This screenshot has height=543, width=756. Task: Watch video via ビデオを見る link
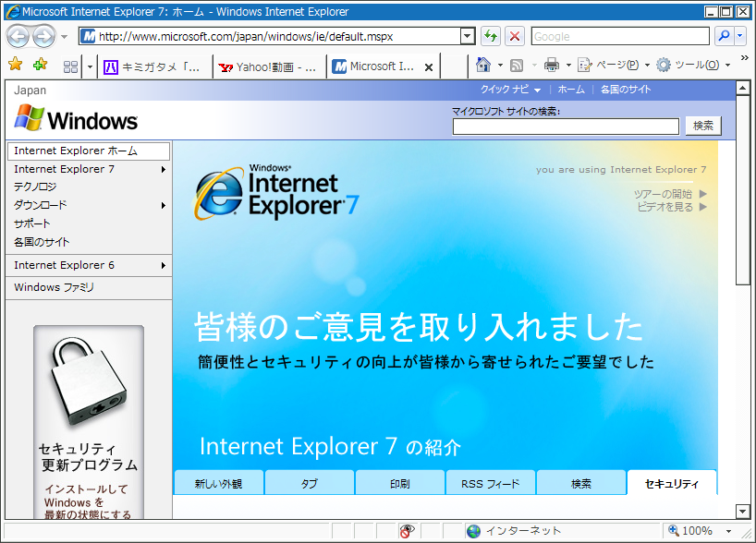click(x=672, y=207)
